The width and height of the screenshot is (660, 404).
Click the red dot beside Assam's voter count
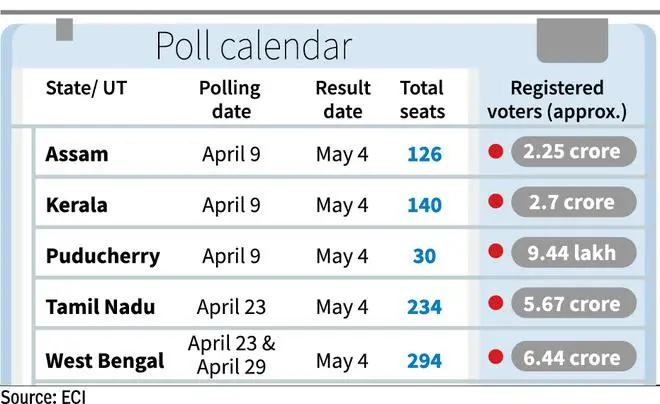coord(493,153)
